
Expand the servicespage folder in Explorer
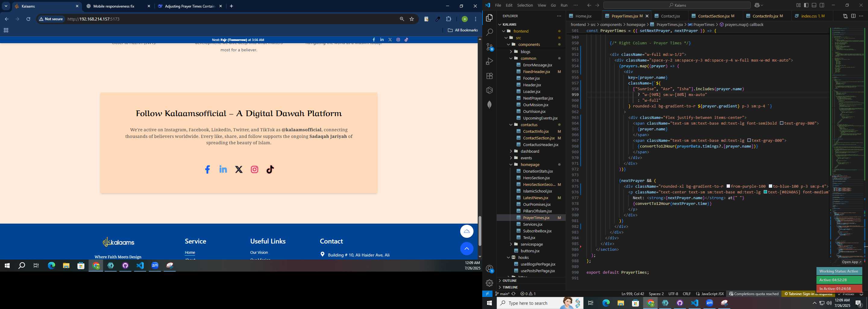511,244
